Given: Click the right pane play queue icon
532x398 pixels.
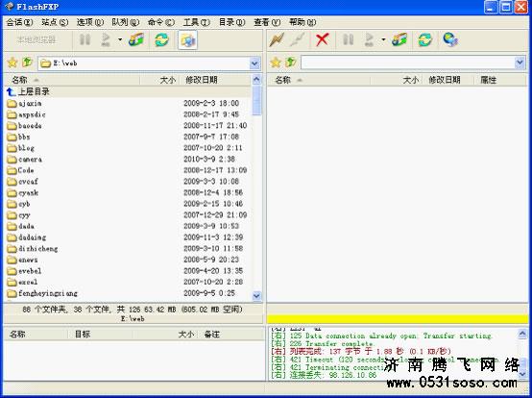Looking at the screenshot, I should click(x=369, y=40).
